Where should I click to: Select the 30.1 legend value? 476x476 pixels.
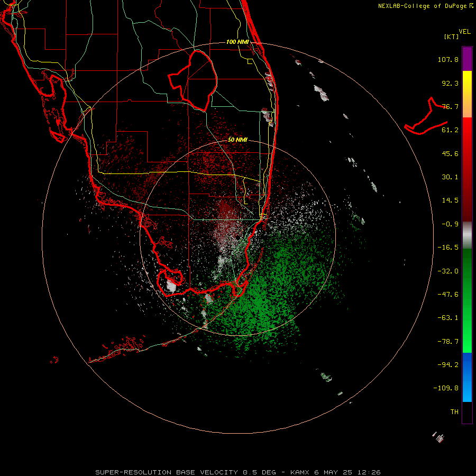pos(450,177)
